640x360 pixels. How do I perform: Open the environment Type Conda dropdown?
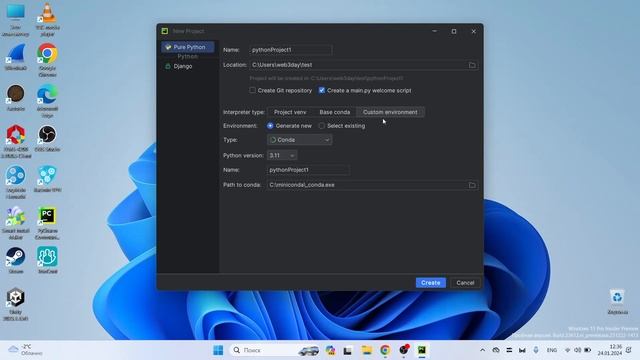(300, 140)
